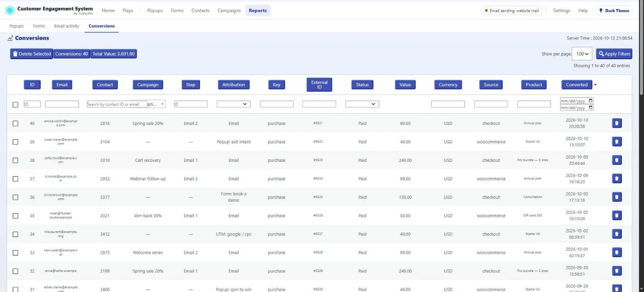Select checkbox for conversion 36
Image resolution: width=644 pixels, height=292 pixels.
pos(15,197)
